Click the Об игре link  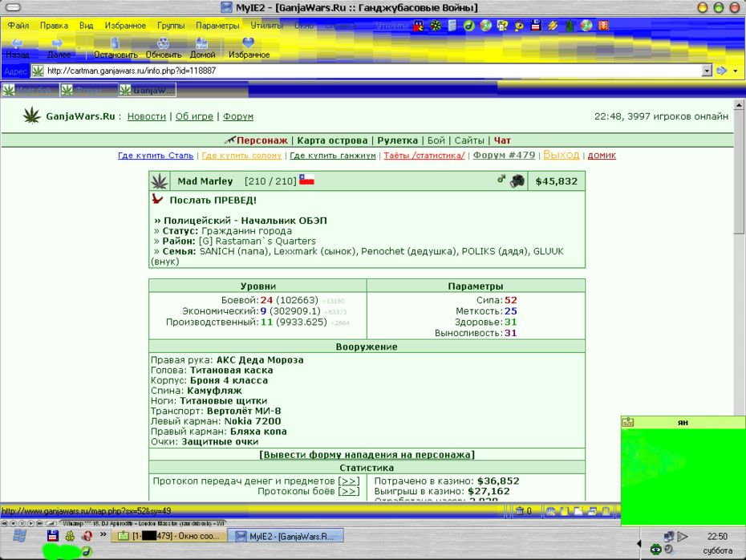pos(194,116)
